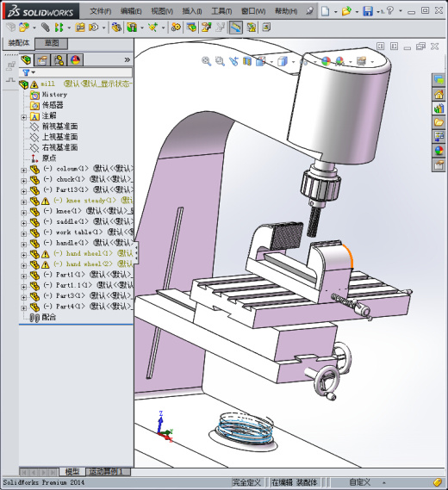448x490 pixels.
Task: Open Custom Properties icon in task pane
Action: (x=439, y=164)
